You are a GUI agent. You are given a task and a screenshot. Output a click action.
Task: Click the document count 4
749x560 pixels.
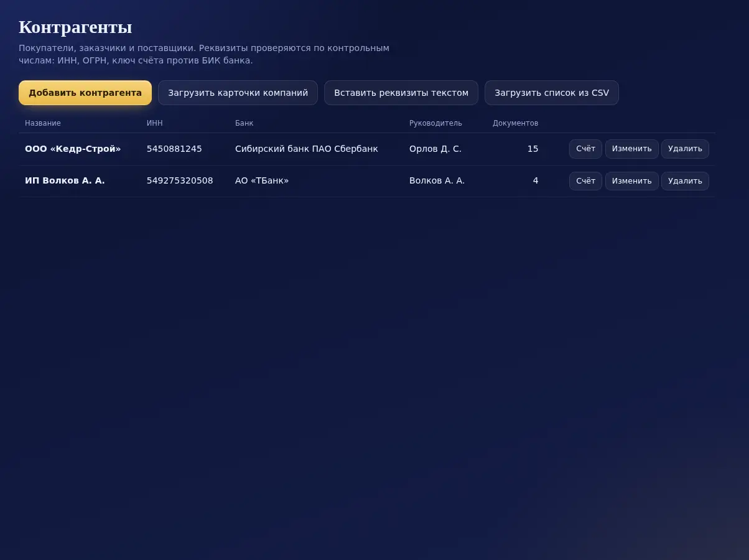tap(536, 180)
